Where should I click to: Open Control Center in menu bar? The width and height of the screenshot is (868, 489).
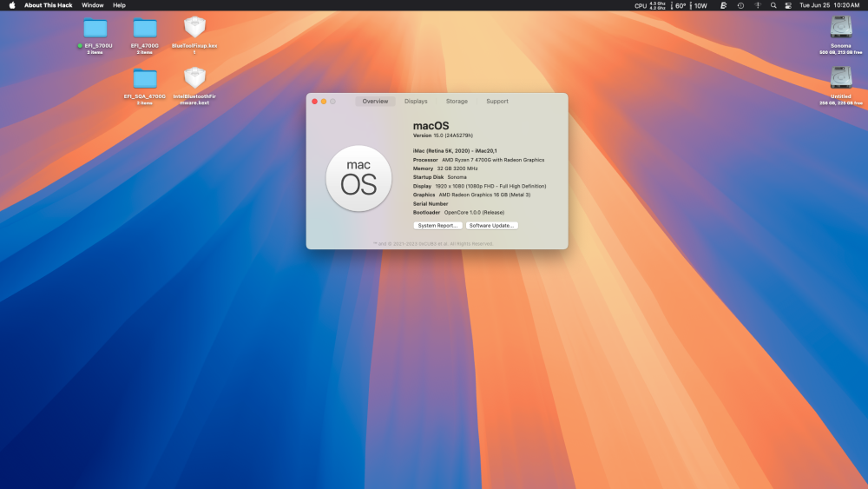click(788, 5)
